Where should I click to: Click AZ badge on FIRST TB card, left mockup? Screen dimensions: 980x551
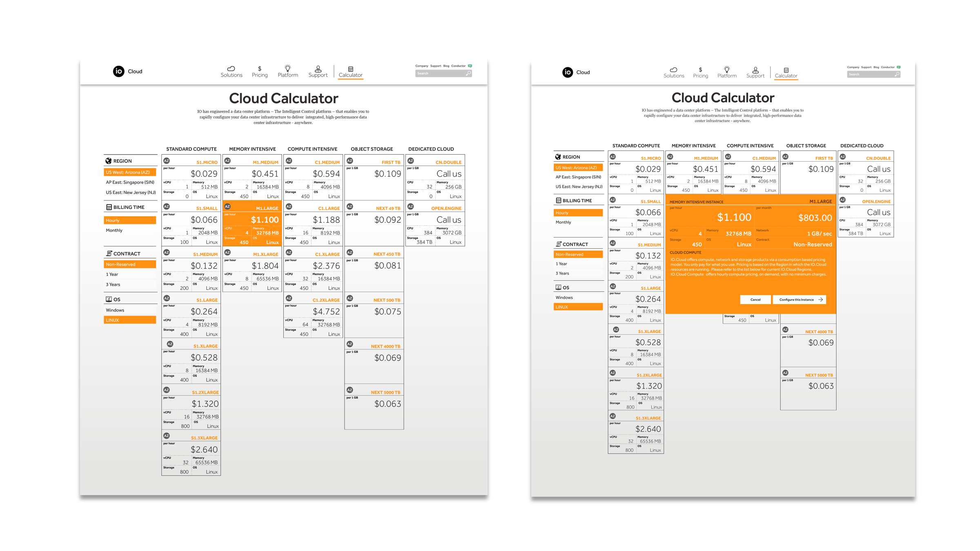coord(350,161)
